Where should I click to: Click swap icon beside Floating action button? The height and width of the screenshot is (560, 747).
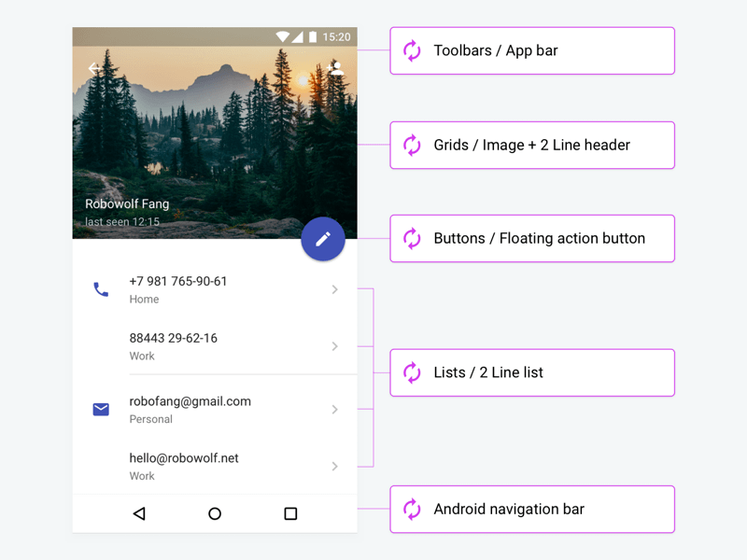[412, 238]
